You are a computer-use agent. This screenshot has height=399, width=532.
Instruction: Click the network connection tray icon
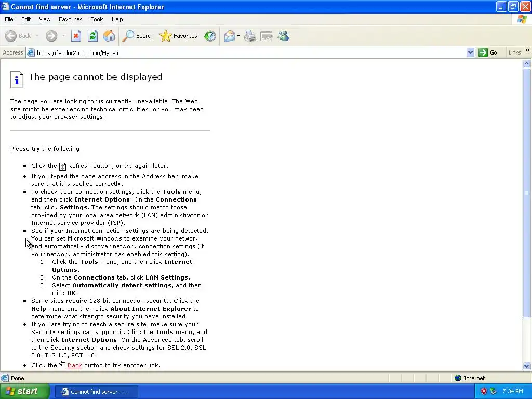494,392
